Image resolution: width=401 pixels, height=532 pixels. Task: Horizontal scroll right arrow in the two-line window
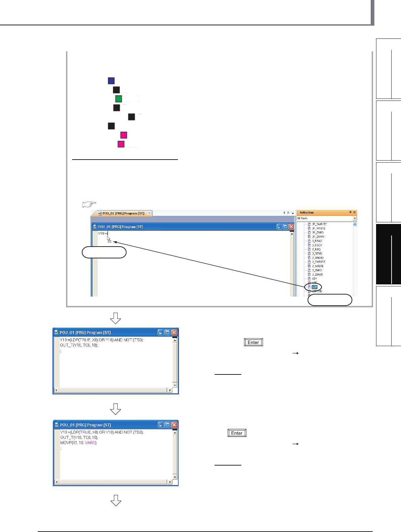pos(170,390)
